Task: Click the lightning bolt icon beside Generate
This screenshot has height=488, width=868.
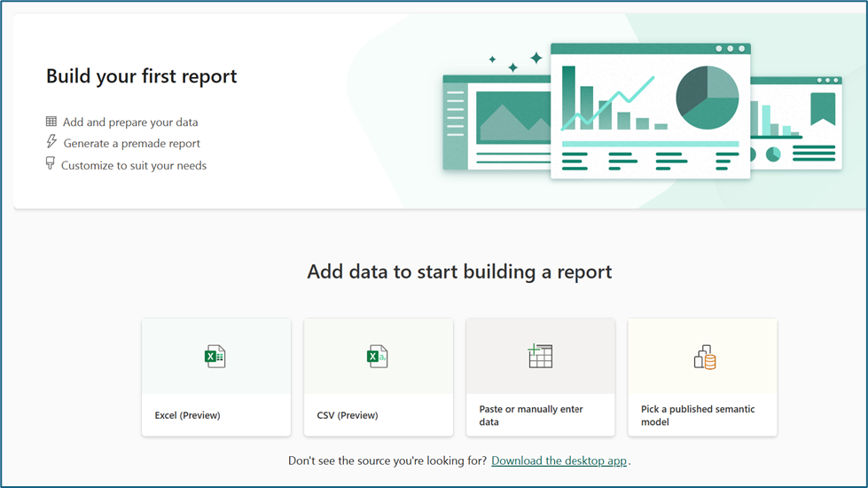Action: (x=51, y=141)
